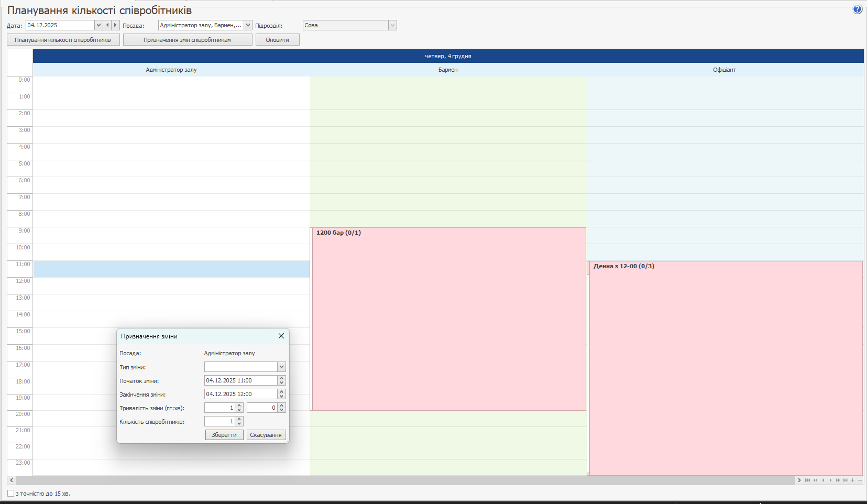Click the Початок зміни date-time field
This screenshot has width=867, height=504.
click(240, 380)
